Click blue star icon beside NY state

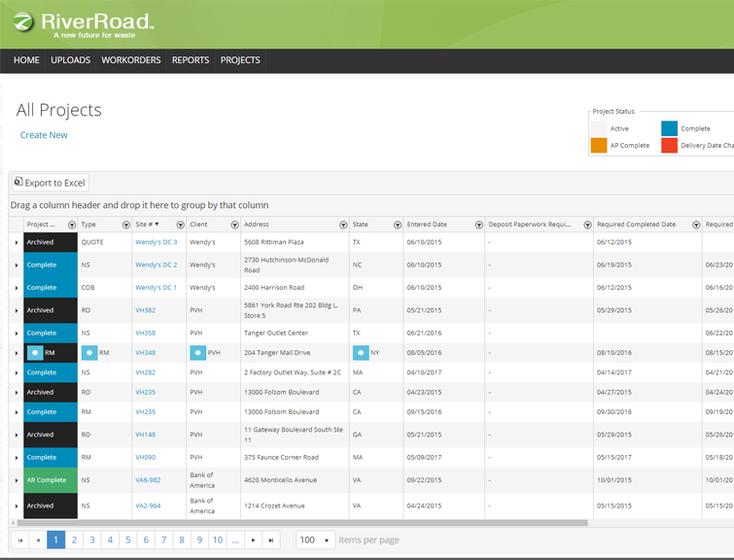click(x=361, y=353)
